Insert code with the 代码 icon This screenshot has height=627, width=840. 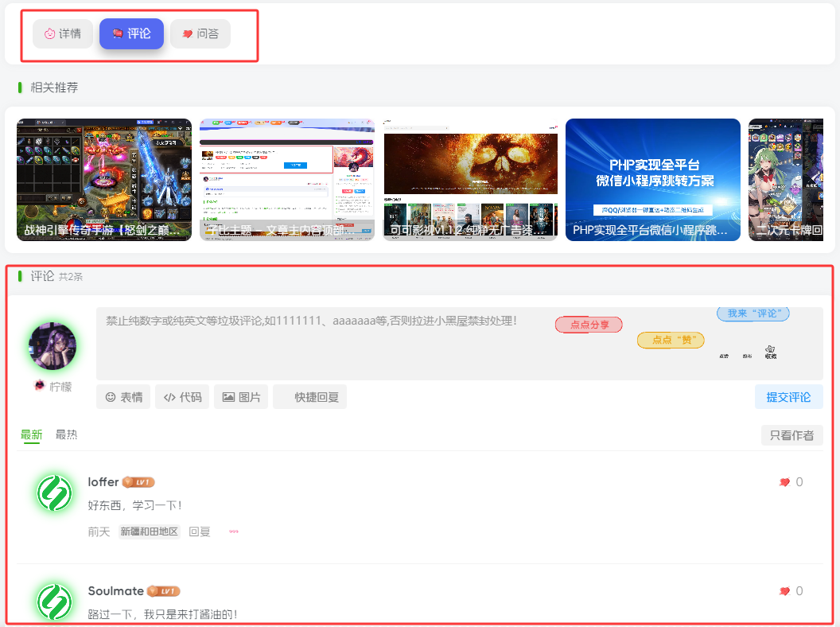pos(181,396)
